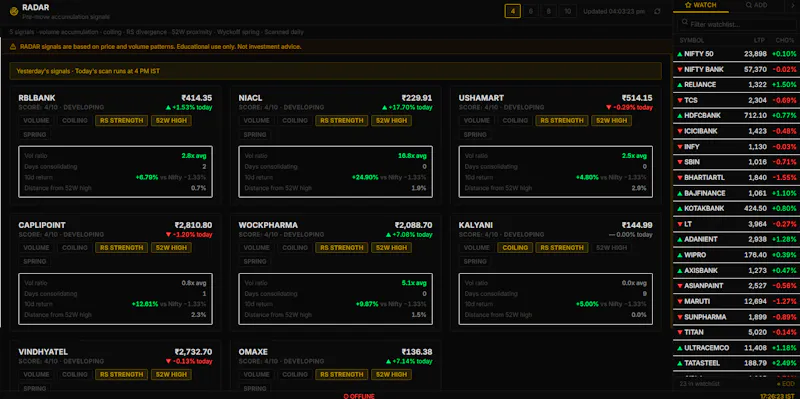This screenshot has height=399, width=800.
Task: Select the ULTRACEMCO watchlist row
Action: pos(737,348)
